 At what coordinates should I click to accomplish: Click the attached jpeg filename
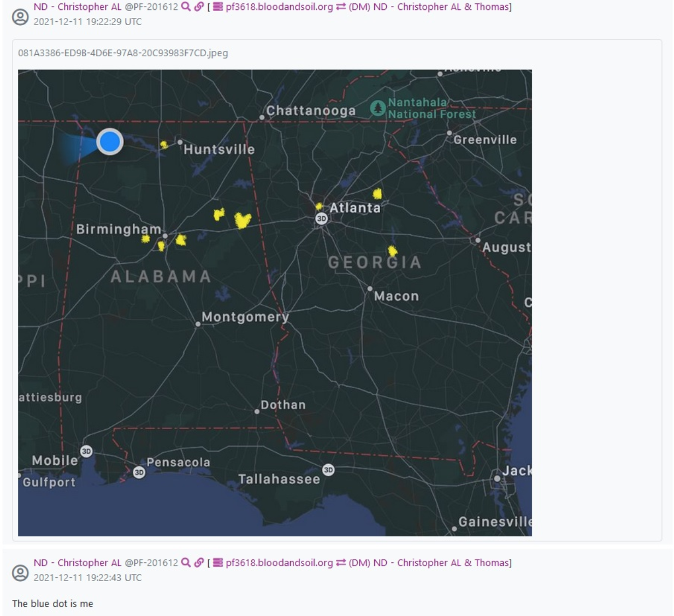pyautogui.click(x=123, y=53)
